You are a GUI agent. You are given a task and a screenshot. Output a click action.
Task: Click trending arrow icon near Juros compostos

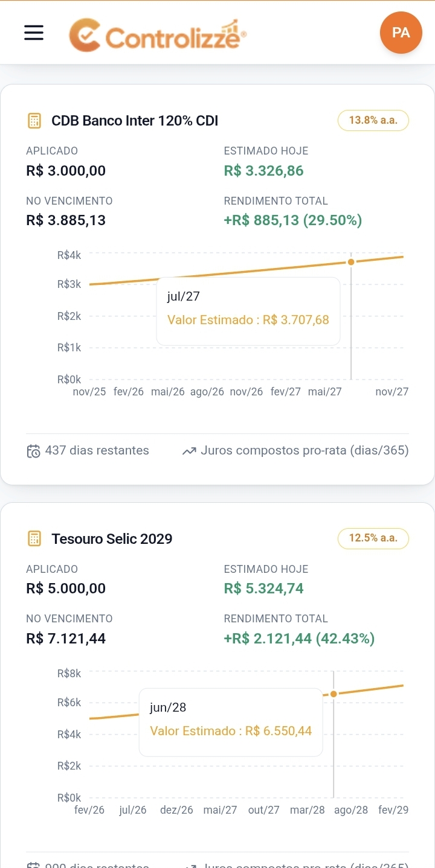coord(189,451)
